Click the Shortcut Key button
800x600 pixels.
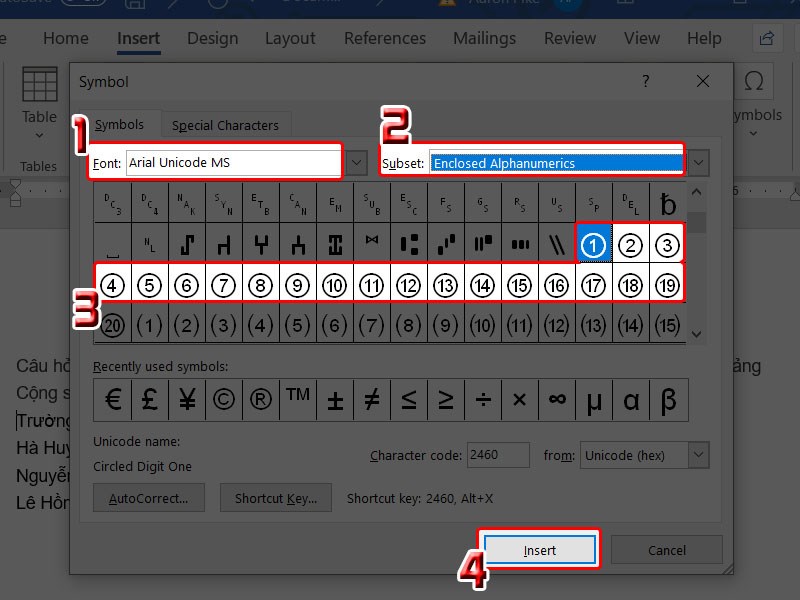click(275, 498)
